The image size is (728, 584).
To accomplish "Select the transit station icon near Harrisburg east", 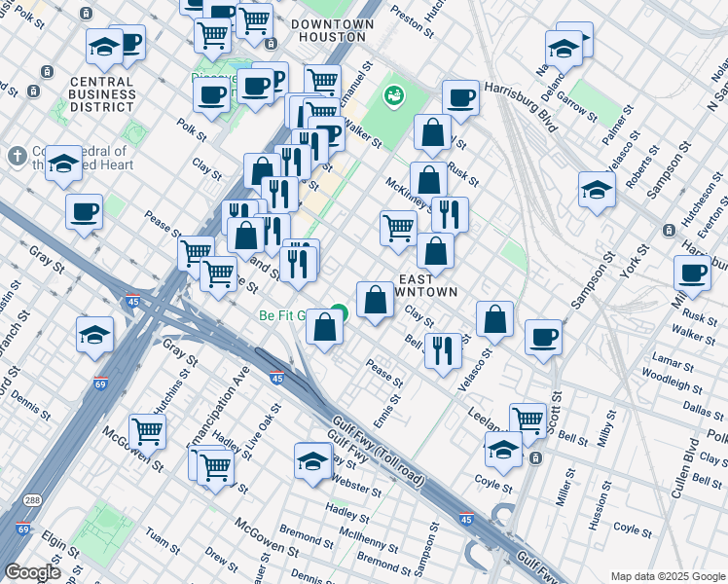I will click(x=669, y=231).
